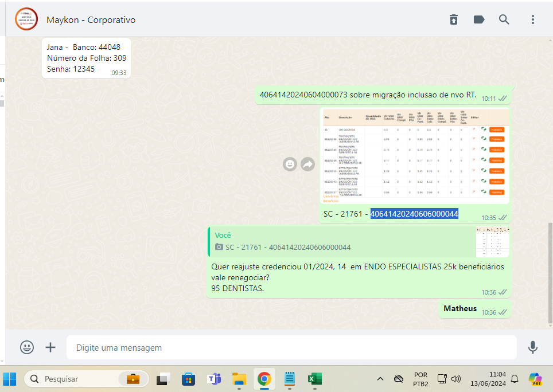The width and height of the screenshot is (553, 392).
Task: Open File Explorer from taskbar
Action: [x=239, y=379]
